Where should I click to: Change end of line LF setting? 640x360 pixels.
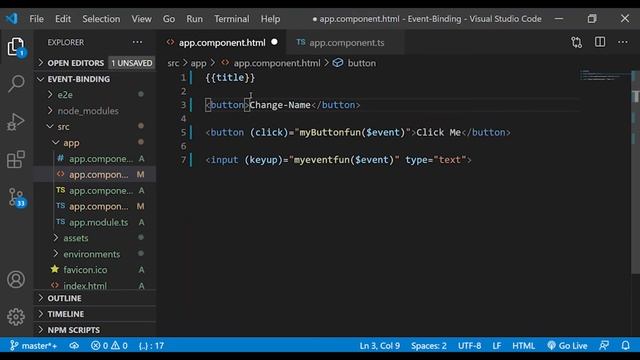pyautogui.click(x=497, y=346)
